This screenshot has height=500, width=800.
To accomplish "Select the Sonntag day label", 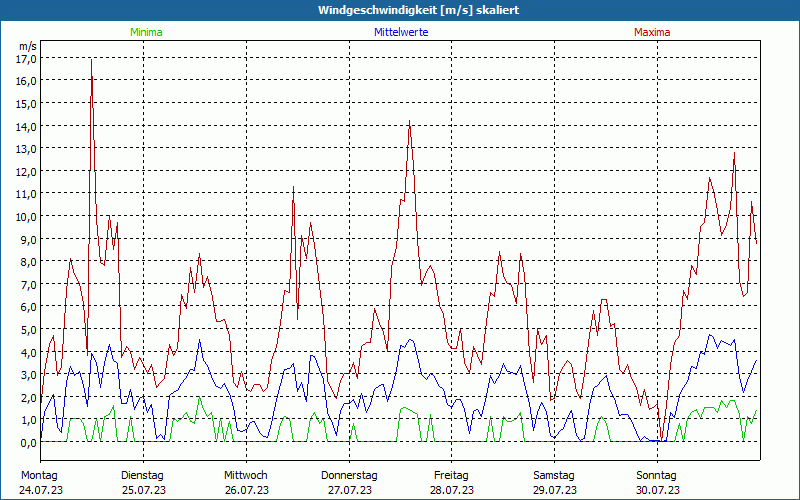I will click(657, 475).
